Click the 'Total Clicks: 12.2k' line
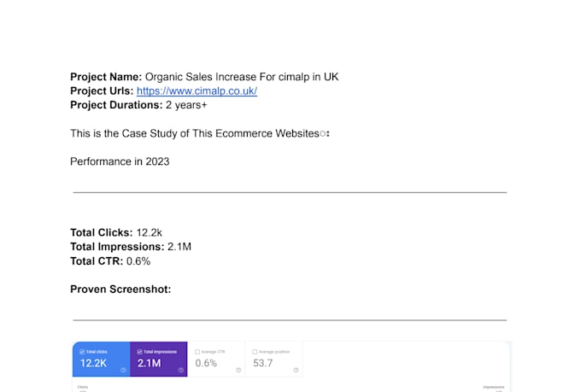The height and width of the screenshot is (392, 581). 116,232
